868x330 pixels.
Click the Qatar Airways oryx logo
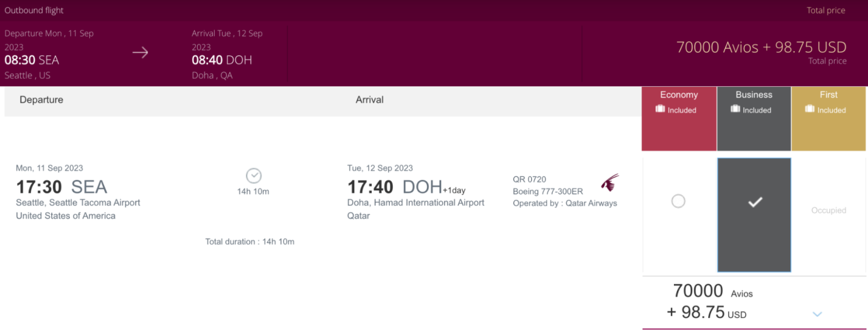(609, 182)
